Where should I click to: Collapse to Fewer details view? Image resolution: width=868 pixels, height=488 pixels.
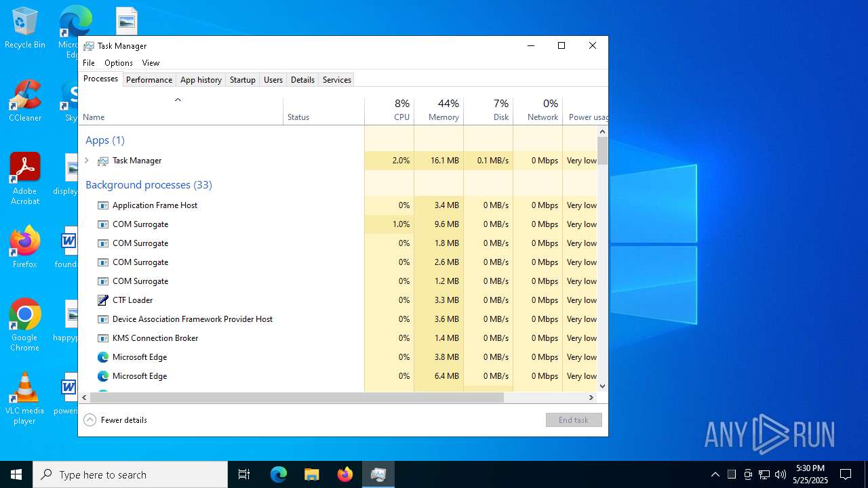pyautogui.click(x=115, y=420)
